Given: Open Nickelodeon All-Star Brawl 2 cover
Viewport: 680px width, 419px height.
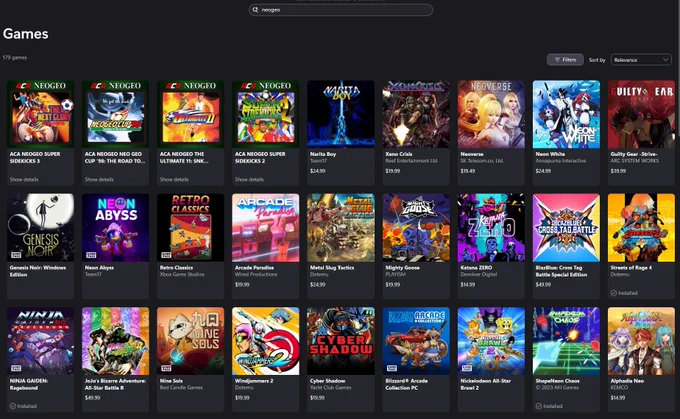Looking at the screenshot, I should (x=491, y=341).
